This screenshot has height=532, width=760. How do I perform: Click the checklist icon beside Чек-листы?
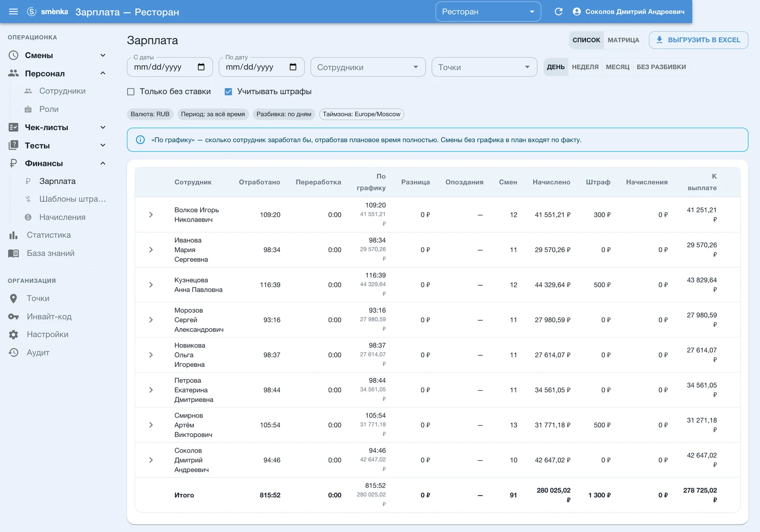coord(14,127)
